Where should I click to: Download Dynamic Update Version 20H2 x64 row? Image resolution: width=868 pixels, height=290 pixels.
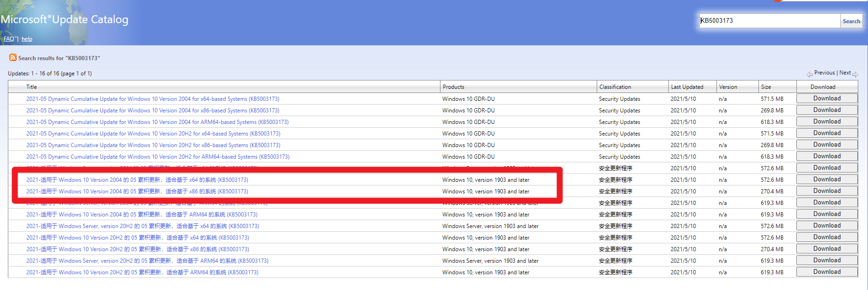tap(827, 133)
